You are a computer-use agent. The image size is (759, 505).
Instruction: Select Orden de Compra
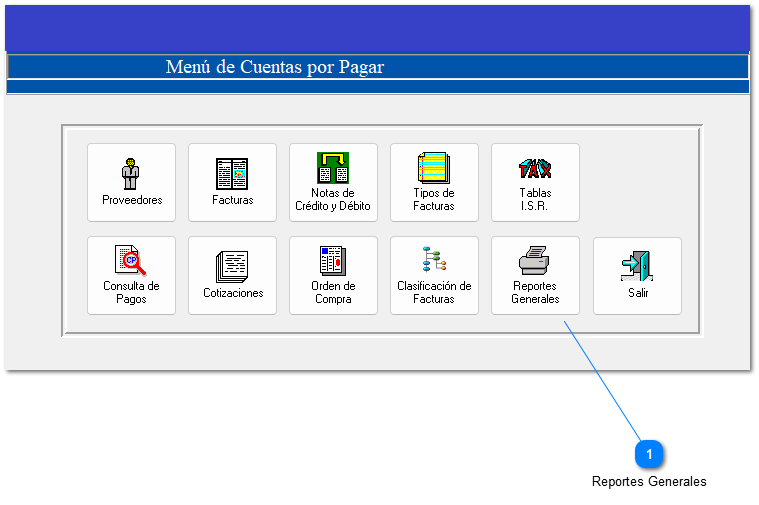pyautogui.click(x=333, y=275)
